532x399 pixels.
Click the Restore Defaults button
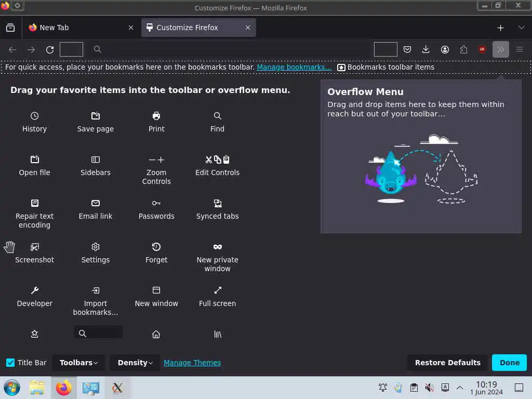[447, 363]
